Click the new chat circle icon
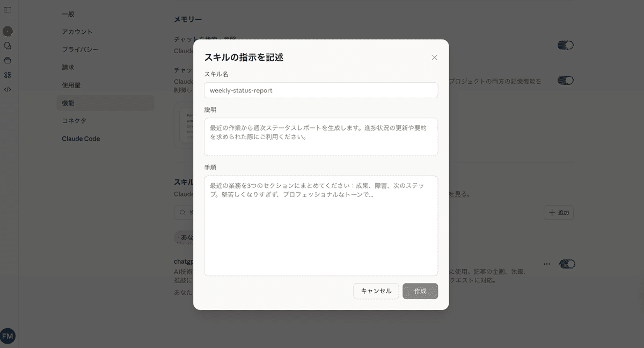 8,32
